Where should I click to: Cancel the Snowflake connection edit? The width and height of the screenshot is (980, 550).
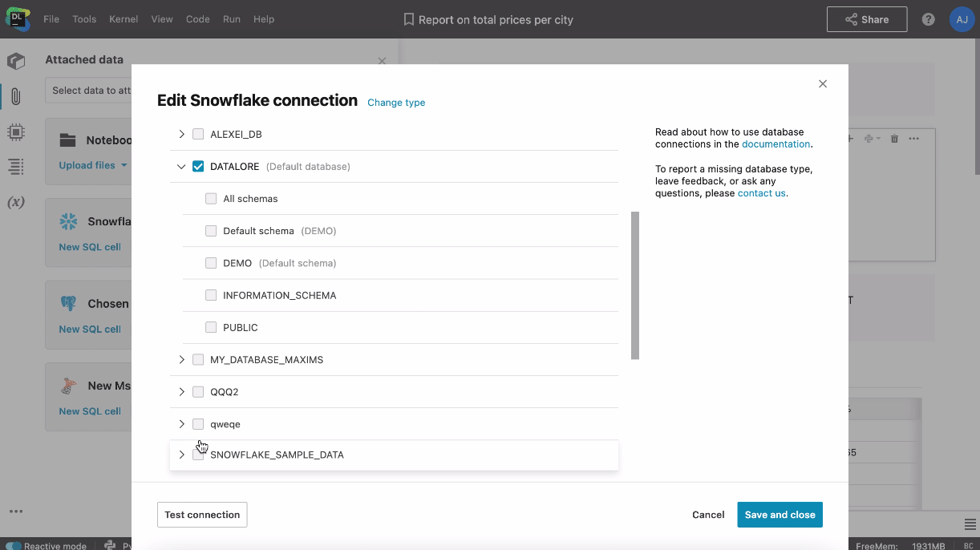pyautogui.click(x=708, y=515)
